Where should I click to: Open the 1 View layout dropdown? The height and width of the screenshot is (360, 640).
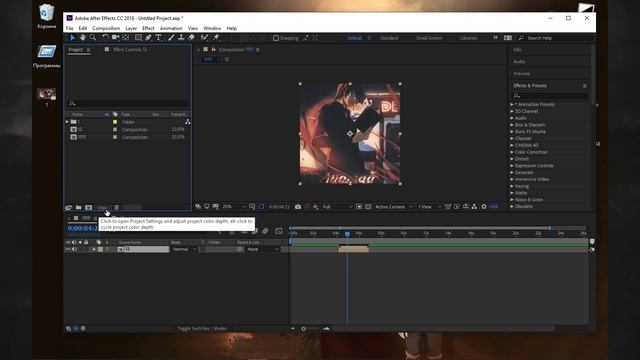pos(429,207)
